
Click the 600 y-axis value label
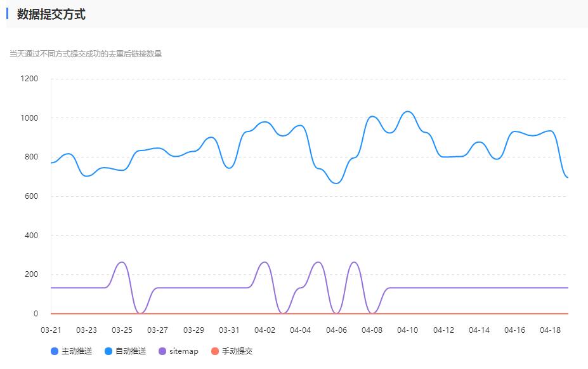[x=31, y=196]
